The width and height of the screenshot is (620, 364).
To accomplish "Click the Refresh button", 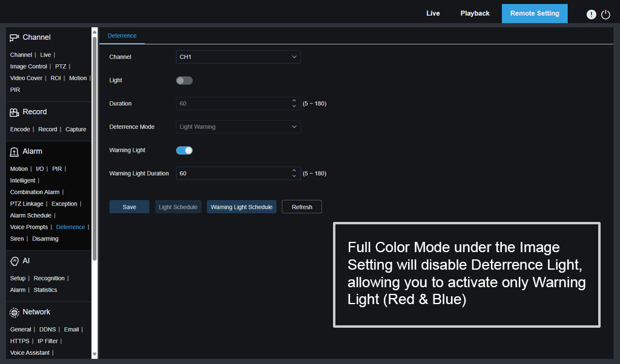I will coord(302,207).
